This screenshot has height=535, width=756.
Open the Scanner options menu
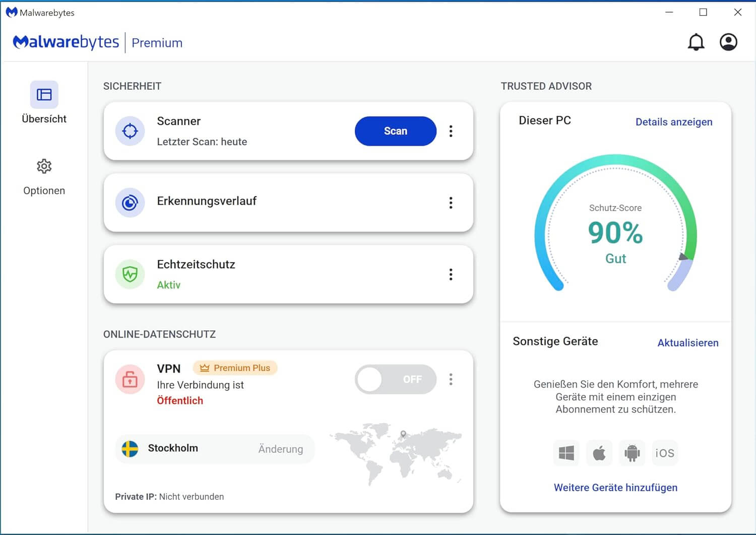click(x=451, y=131)
